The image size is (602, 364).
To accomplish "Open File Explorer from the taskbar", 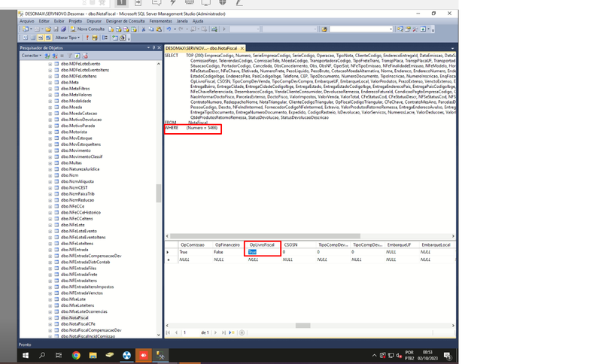I will 93,356.
